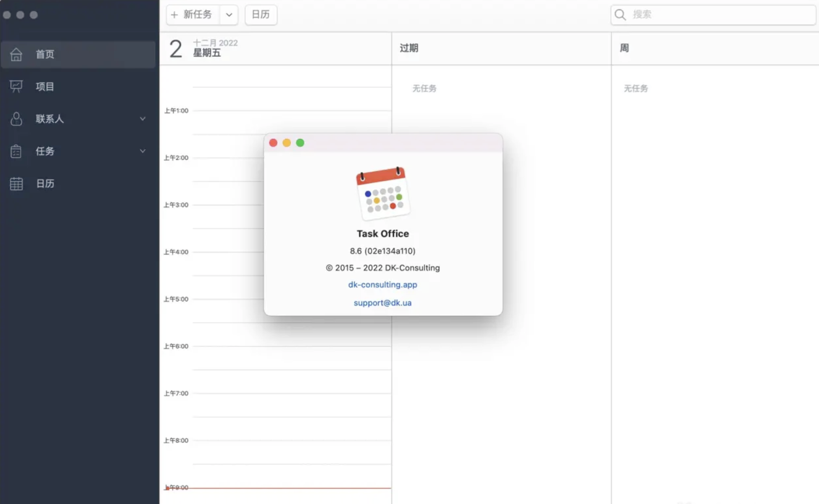Open the Home (首页) sidebar icon
819x504 pixels.
point(16,55)
